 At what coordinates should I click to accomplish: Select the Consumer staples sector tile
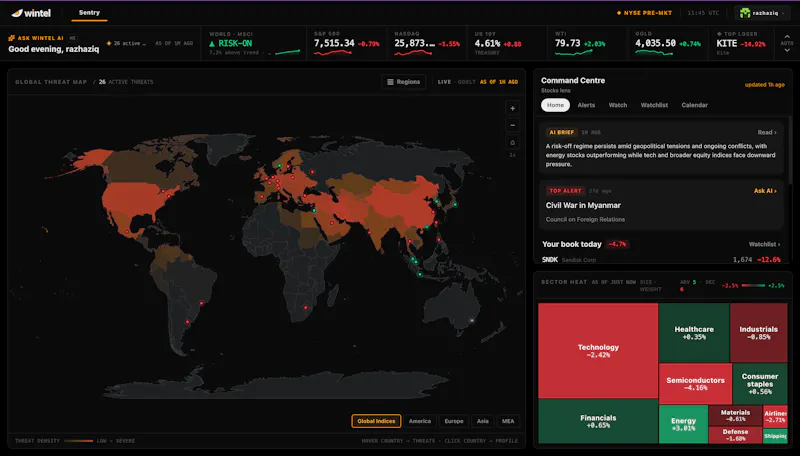pos(760,384)
